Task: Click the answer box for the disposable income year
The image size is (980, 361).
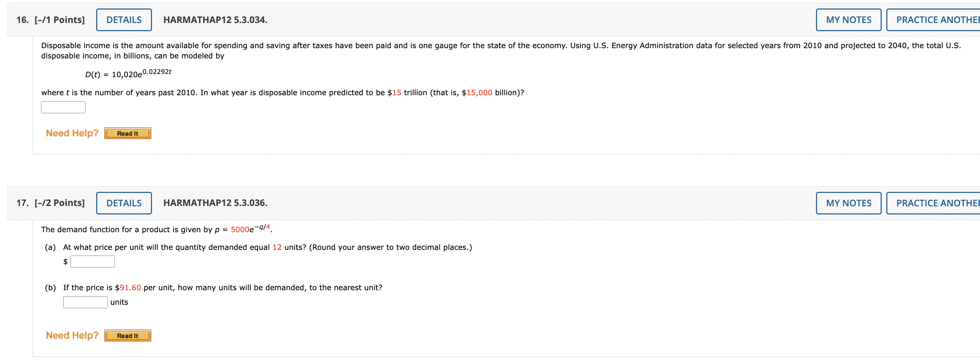Action: pos(63,107)
